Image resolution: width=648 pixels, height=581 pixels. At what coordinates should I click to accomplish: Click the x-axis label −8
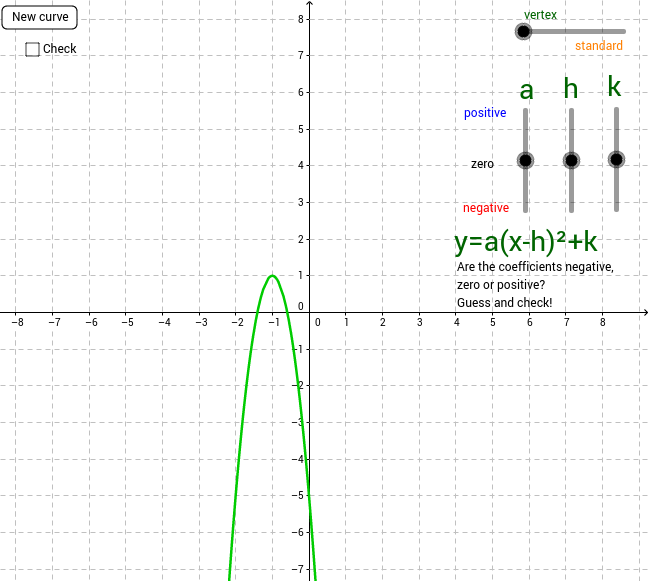[x=17, y=322]
